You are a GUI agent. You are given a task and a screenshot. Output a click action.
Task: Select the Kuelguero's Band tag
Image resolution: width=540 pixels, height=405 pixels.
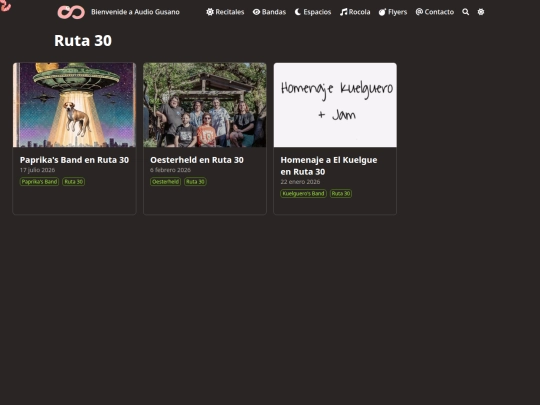(x=303, y=194)
